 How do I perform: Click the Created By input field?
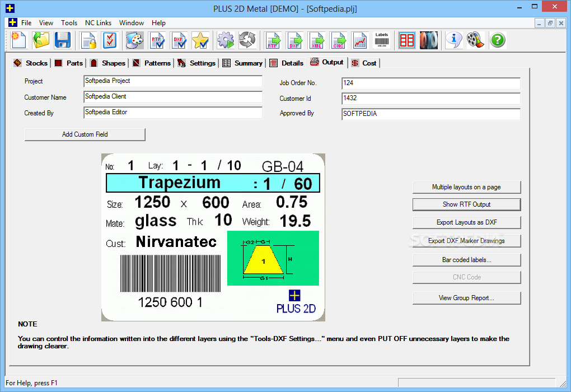tap(173, 113)
